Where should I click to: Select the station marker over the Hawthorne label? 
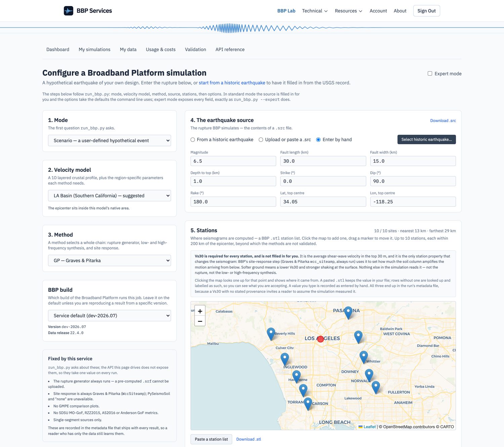click(x=296, y=376)
